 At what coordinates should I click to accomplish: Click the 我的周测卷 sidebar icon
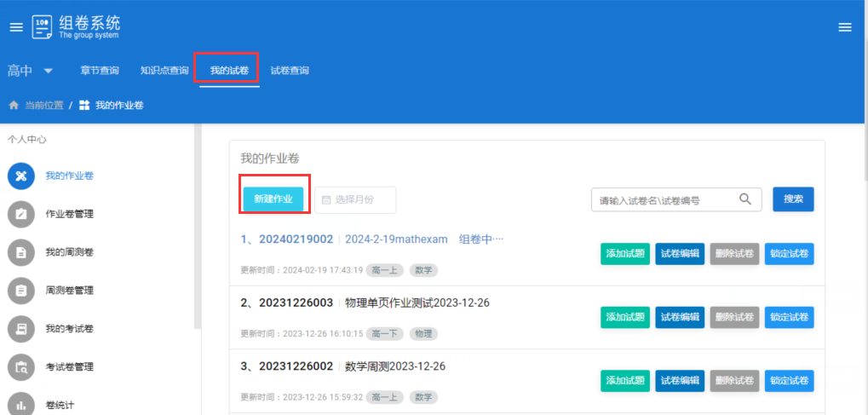click(21, 252)
